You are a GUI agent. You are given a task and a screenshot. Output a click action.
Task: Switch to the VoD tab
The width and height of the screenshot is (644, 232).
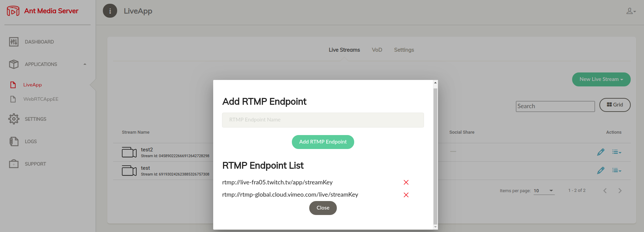click(x=377, y=50)
